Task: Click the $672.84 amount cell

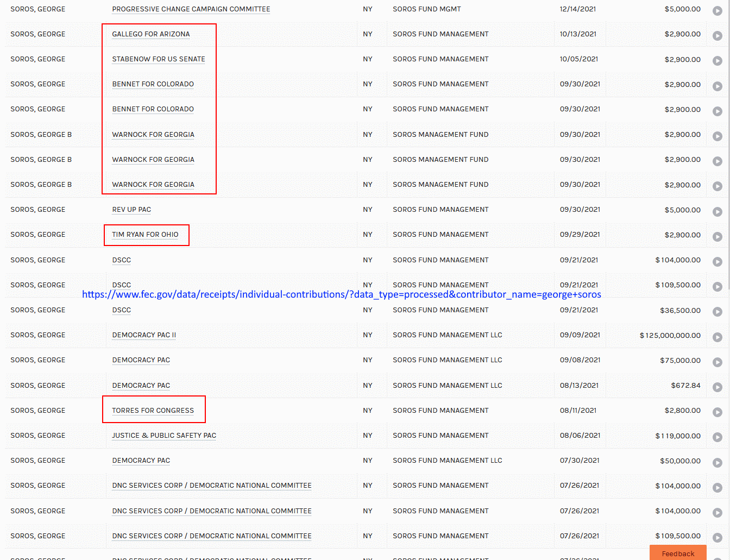Action: (686, 386)
